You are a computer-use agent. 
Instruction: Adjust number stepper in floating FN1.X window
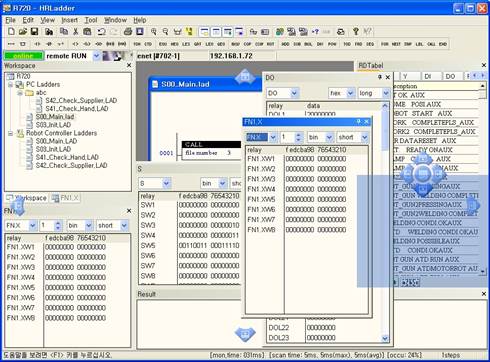298,137
